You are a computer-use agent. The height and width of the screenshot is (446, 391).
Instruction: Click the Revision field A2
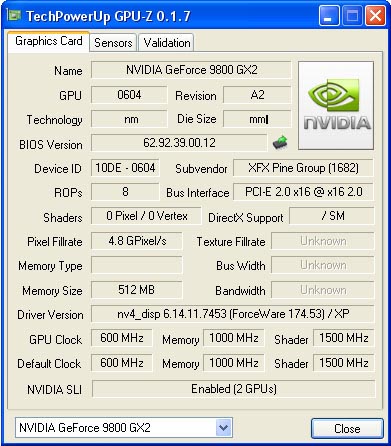257,95
